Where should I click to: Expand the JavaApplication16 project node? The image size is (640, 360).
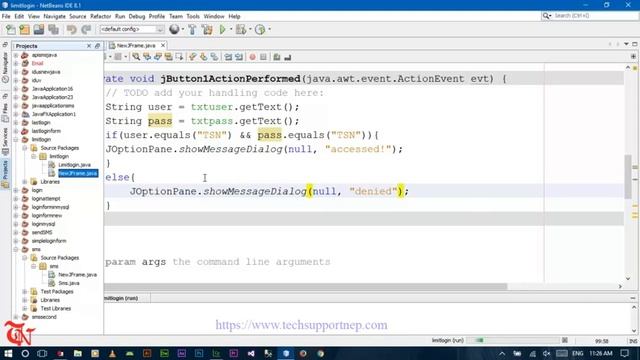(16, 89)
